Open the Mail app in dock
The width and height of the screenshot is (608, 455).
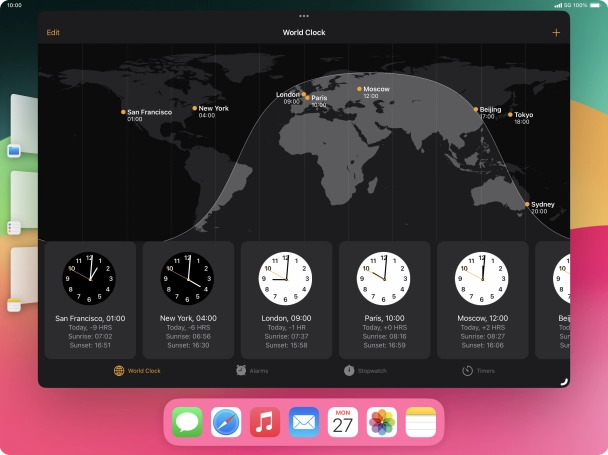(x=304, y=422)
